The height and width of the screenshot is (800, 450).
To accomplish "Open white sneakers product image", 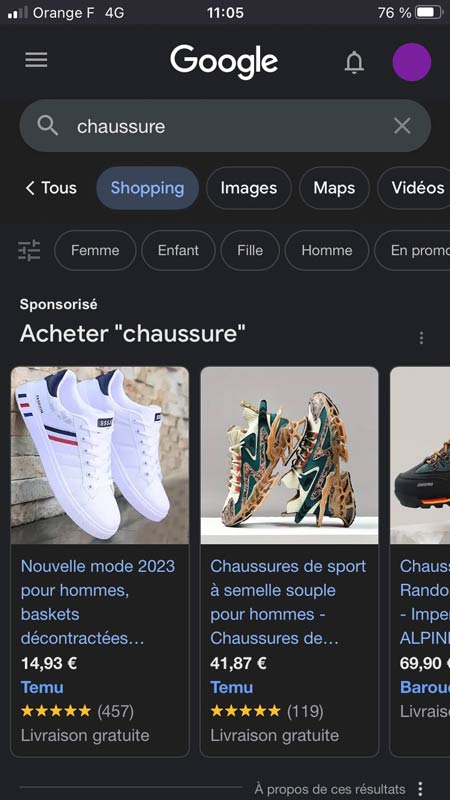I will pyautogui.click(x=100, y=455).
